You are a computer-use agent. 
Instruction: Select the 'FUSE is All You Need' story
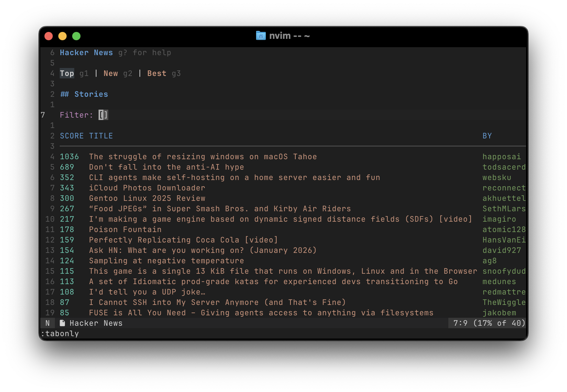point(261,313)
